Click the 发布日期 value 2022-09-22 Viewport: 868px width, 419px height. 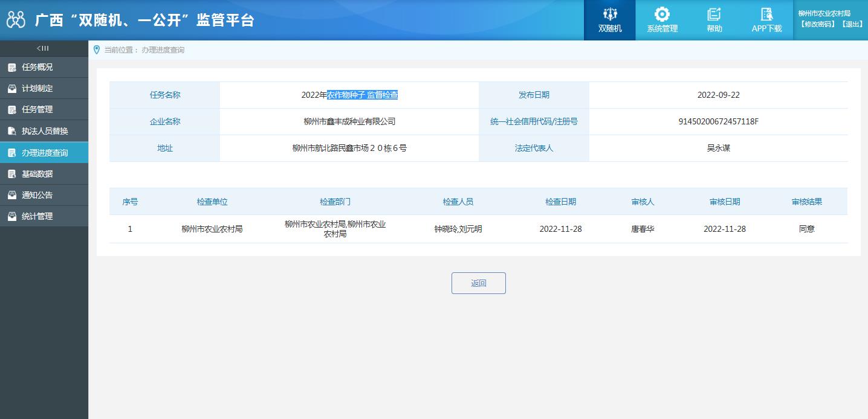point(718,95)
